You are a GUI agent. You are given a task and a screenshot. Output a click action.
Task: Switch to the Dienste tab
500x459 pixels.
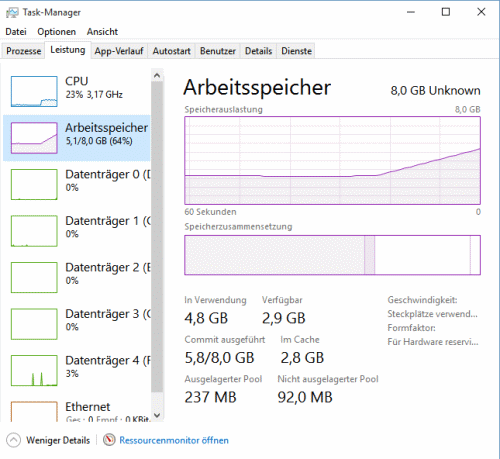[x=296, y=51]
